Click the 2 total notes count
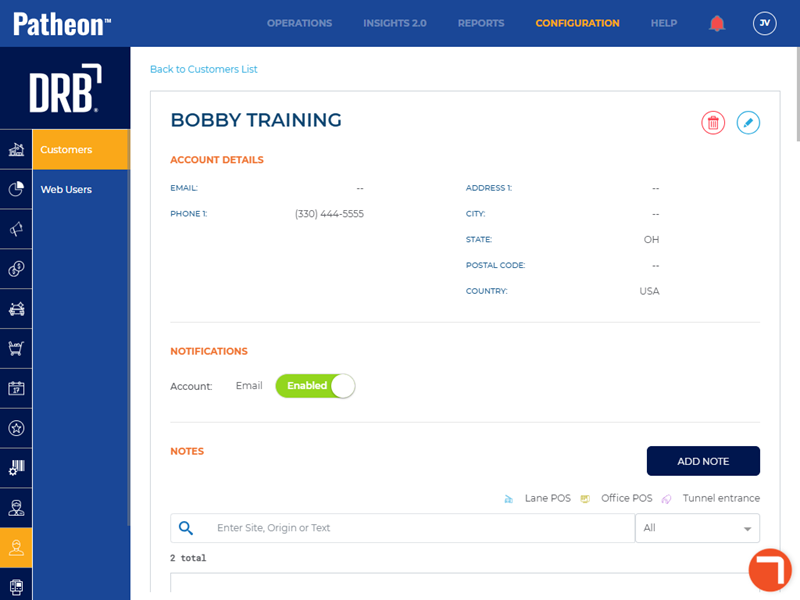This screenshot has height=600, width=800. pyautogui.click(x=188, y=558)
